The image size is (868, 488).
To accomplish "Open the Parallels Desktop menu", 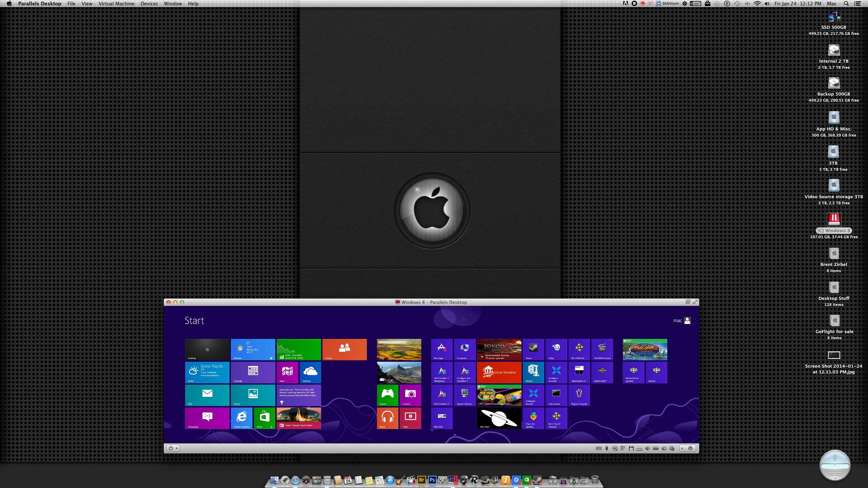I will pyautogui.click(x=40, y=4).
